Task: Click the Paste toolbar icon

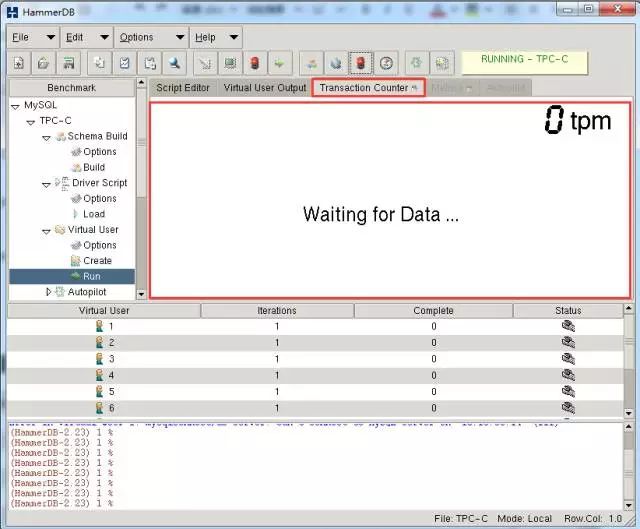Action: 149,63
